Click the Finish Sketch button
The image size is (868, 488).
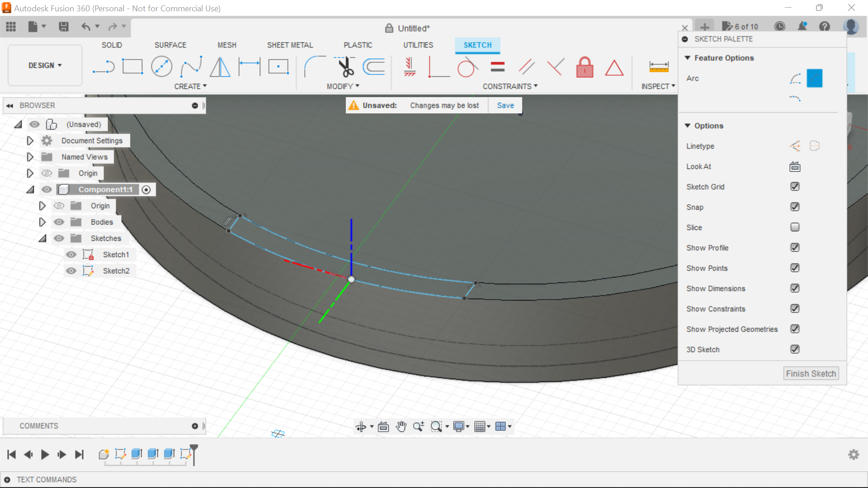click(x=811, y=373)
